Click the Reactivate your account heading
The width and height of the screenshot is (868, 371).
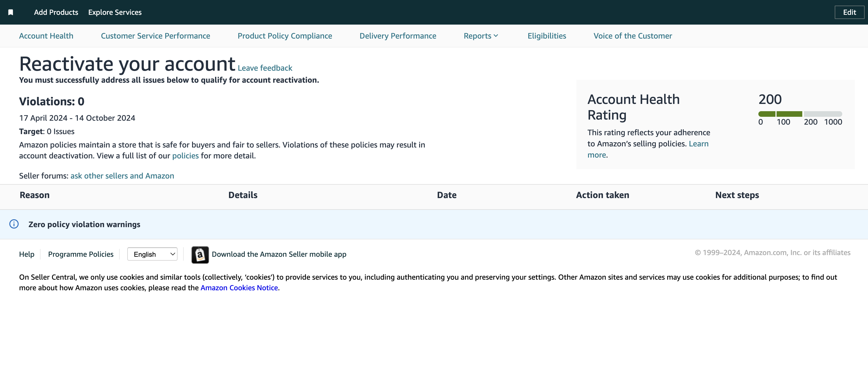tap(127, 64)
